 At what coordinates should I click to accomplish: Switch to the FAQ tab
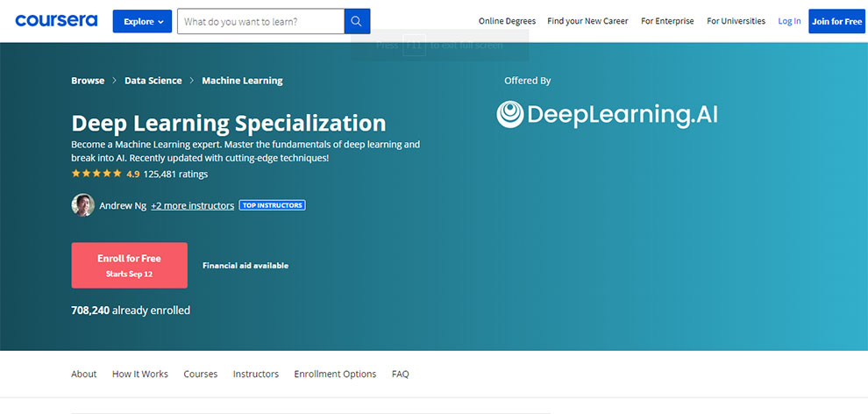point(400,374)
